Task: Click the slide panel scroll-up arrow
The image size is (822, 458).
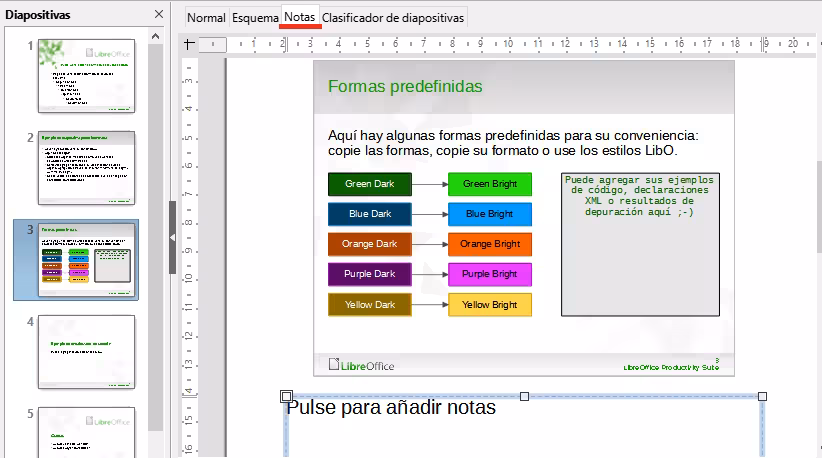Action: [155, 36]
